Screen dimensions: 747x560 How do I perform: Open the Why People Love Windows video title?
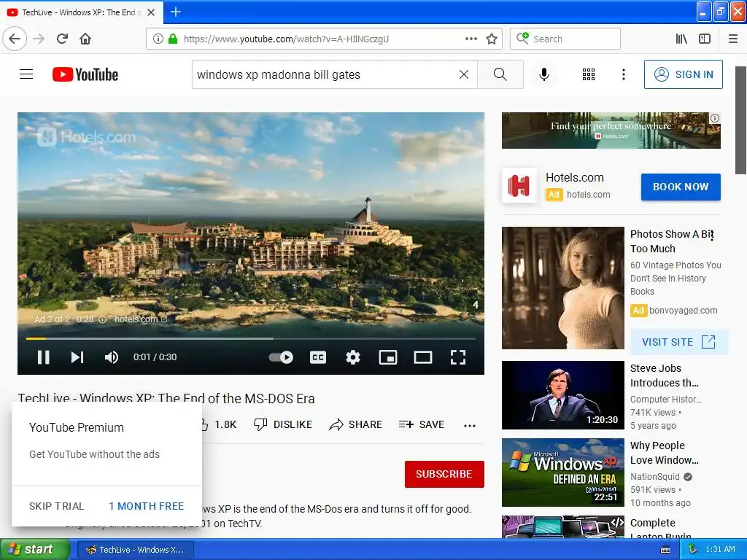point(664,453)
